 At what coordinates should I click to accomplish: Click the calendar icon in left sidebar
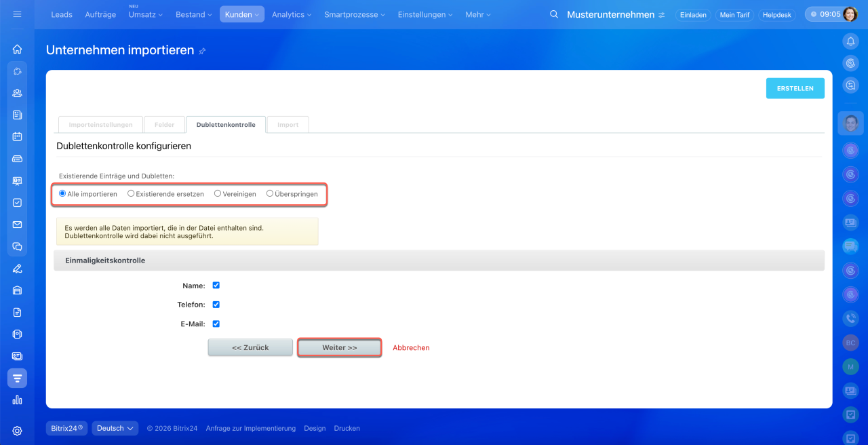pos(17,136)
